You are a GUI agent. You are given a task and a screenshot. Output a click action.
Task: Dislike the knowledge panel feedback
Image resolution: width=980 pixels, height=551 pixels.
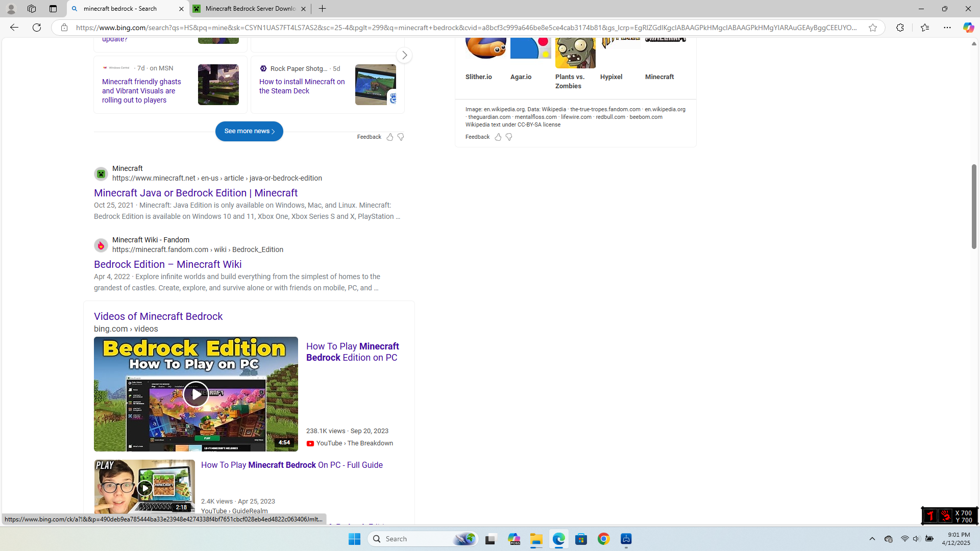click(x=509, y=137)
